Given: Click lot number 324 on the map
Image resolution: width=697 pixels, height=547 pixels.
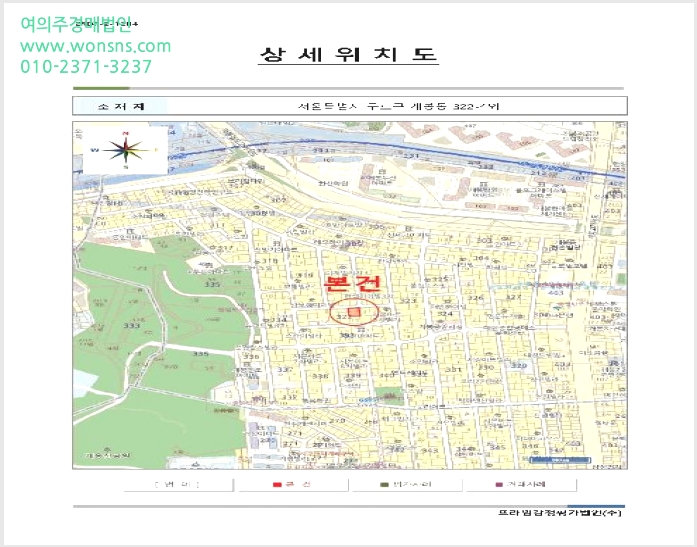Looking at the screenshot, I should pos(445,313).
